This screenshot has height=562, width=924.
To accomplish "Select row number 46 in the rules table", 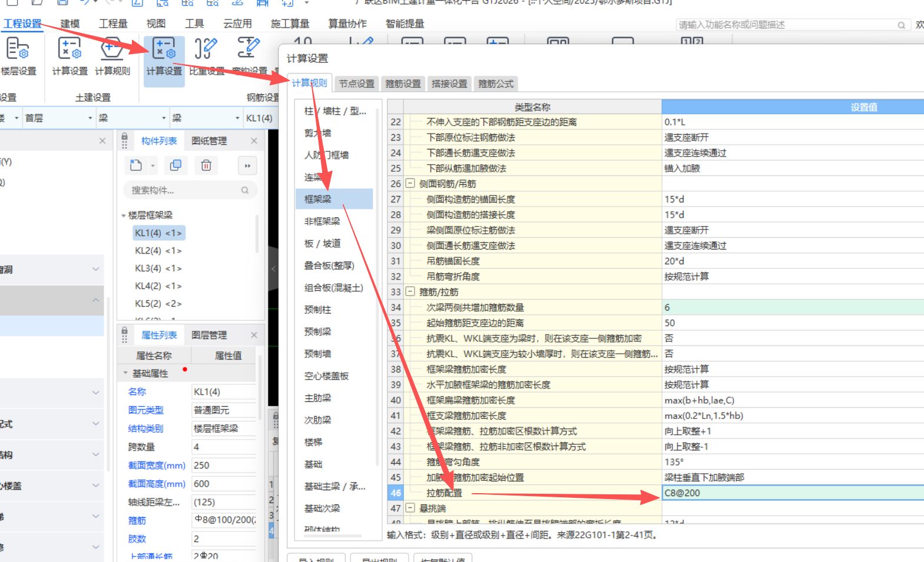I will 395,493.
